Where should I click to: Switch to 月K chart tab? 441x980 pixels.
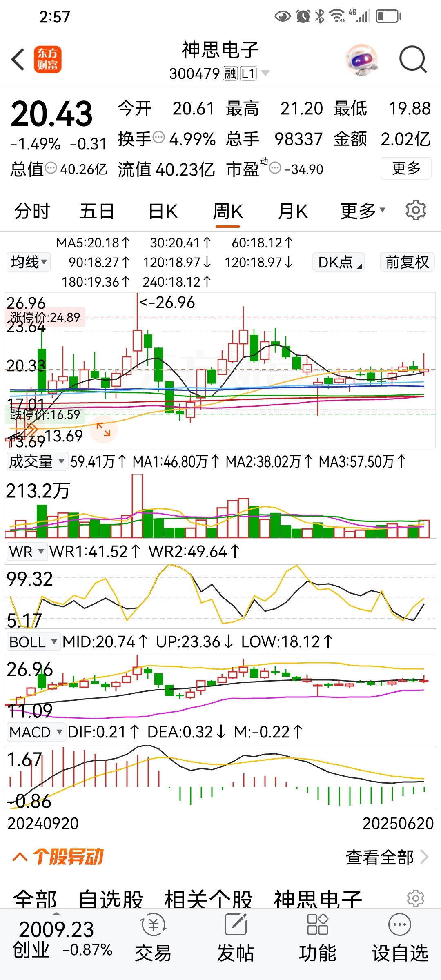(x=293, y=211)
